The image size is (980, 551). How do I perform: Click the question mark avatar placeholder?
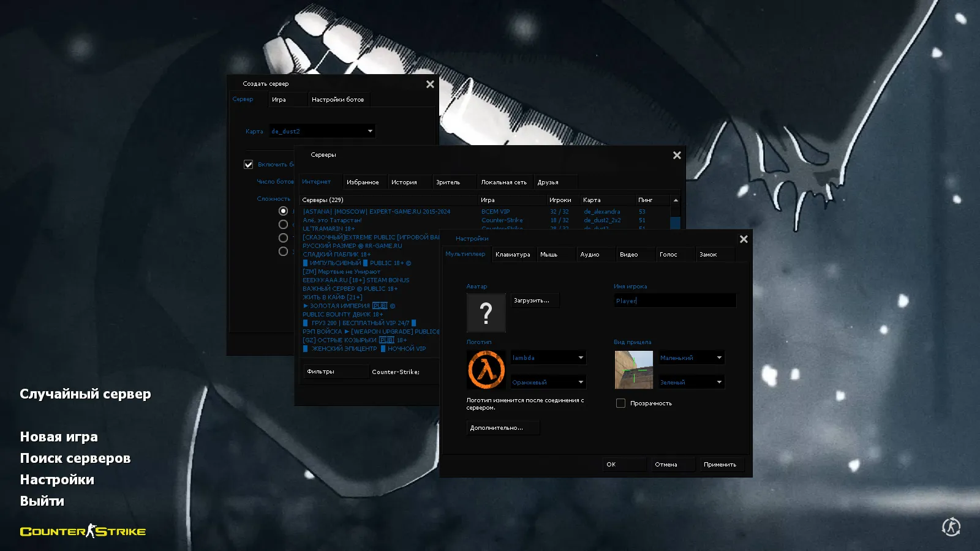click(486, 313)
